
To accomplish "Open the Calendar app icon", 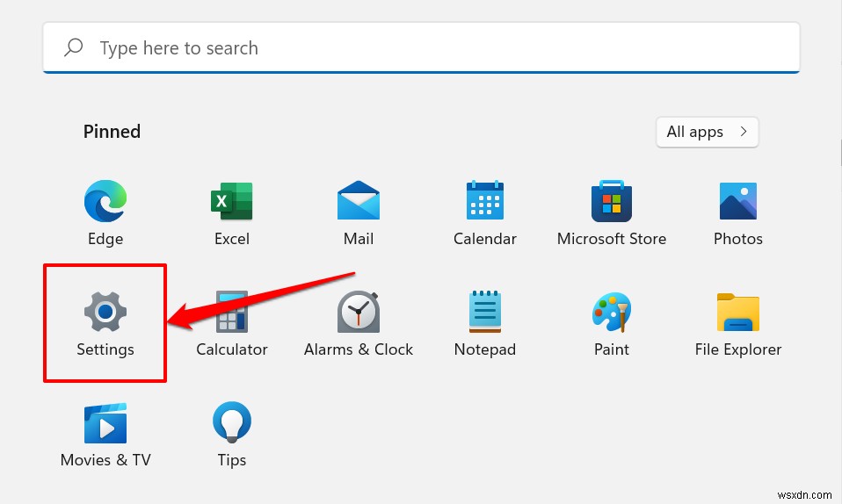I will pos(485,200).
